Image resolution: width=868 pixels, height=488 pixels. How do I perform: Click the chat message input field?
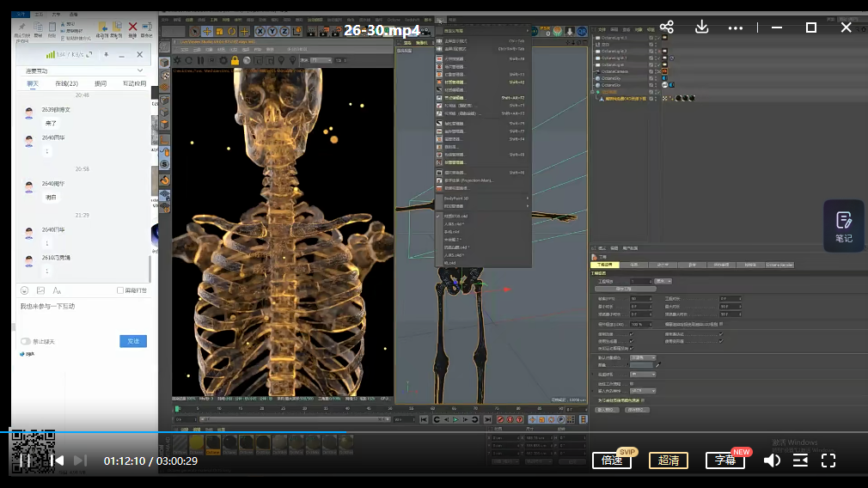[x=83, y=315]
